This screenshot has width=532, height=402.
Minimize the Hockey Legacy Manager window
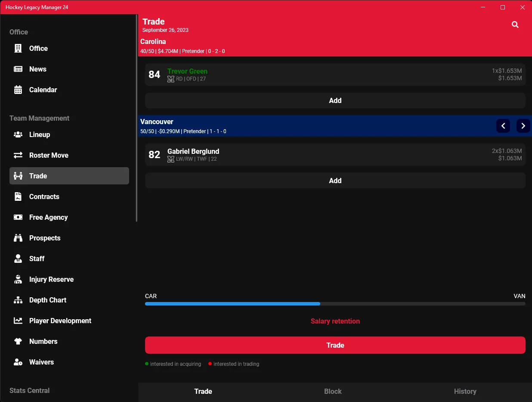click(x=483, y=7)
